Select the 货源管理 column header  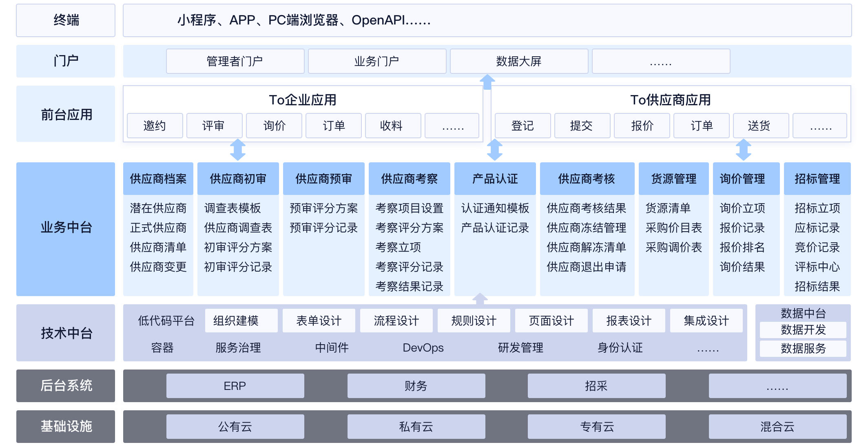[x=674, y=179]
